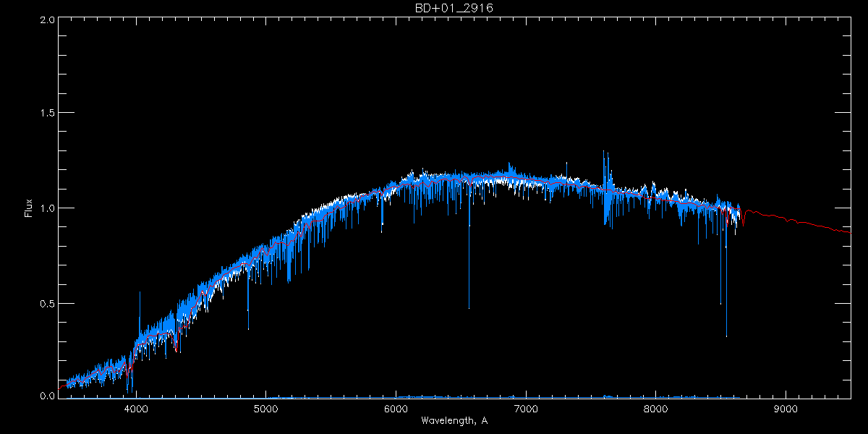Select the 9000 wavelength tick label
The image size is (868, 434).
pos(786,409)
